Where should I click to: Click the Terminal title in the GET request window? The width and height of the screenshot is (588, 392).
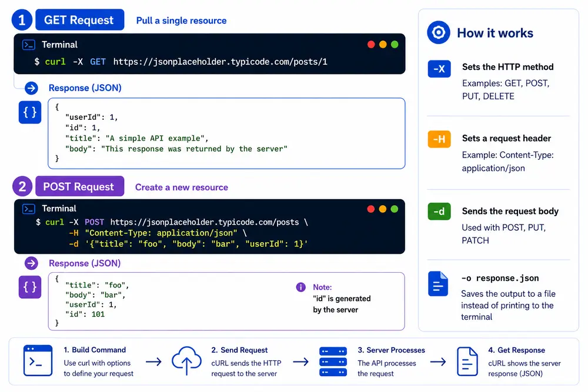(x=59, y=45)
